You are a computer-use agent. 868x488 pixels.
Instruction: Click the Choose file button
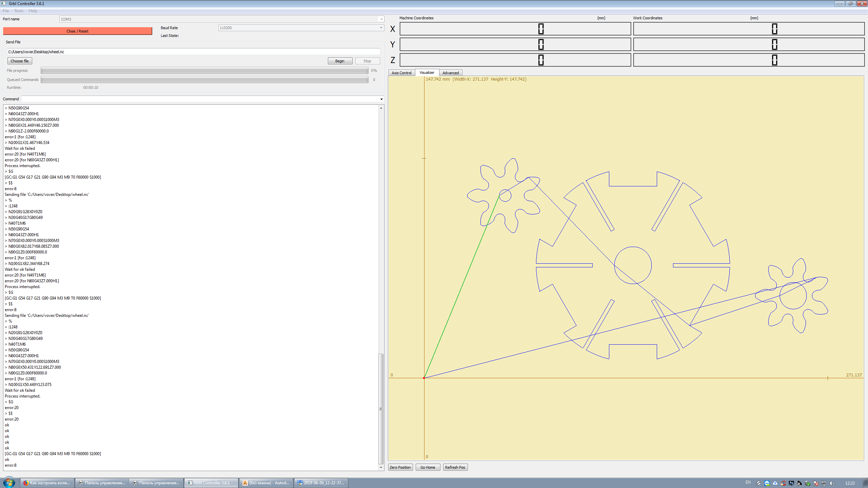point(19,61)
